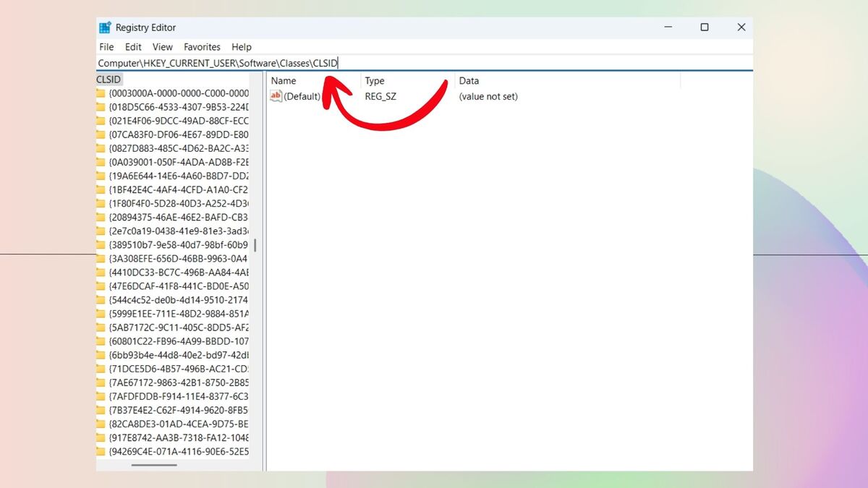Screen dimensions: 868x488
Task: Select key text {94269C4E-071A-4116-90E6
Action: pos(179,451)
